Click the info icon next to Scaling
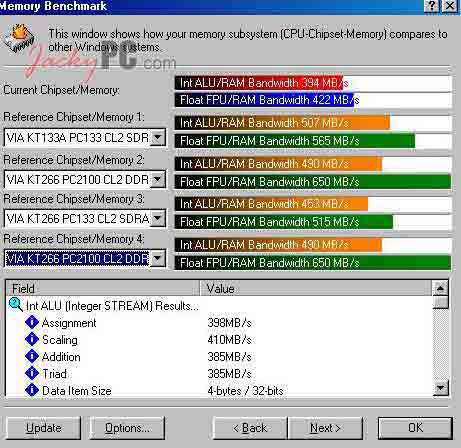 click(32, 339)
